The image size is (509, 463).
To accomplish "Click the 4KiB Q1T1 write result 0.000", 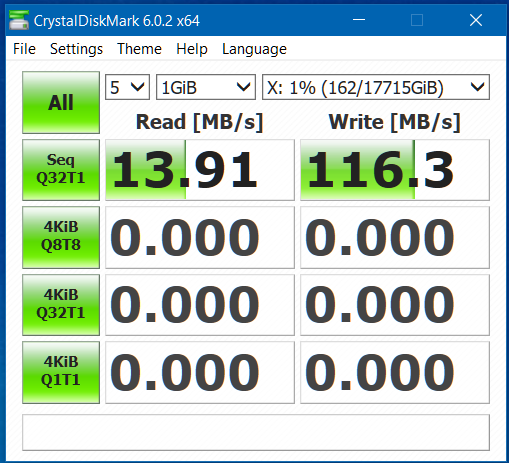I will click(x=395, y=372).
